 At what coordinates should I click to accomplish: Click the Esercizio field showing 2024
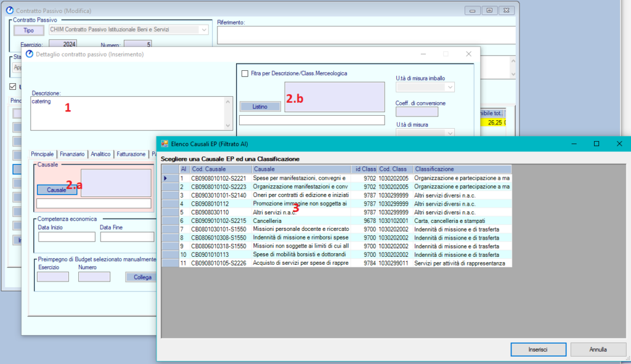(63, 44)
